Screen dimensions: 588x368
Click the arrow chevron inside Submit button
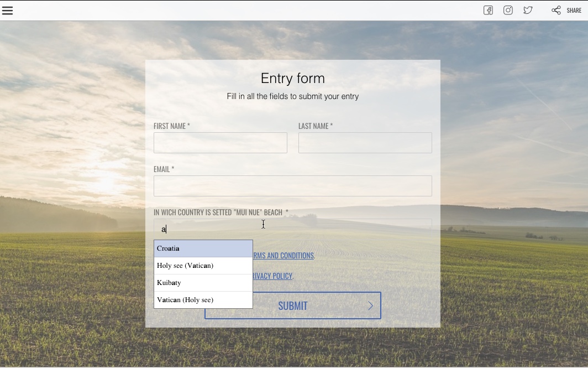click(x=370, y=305)
